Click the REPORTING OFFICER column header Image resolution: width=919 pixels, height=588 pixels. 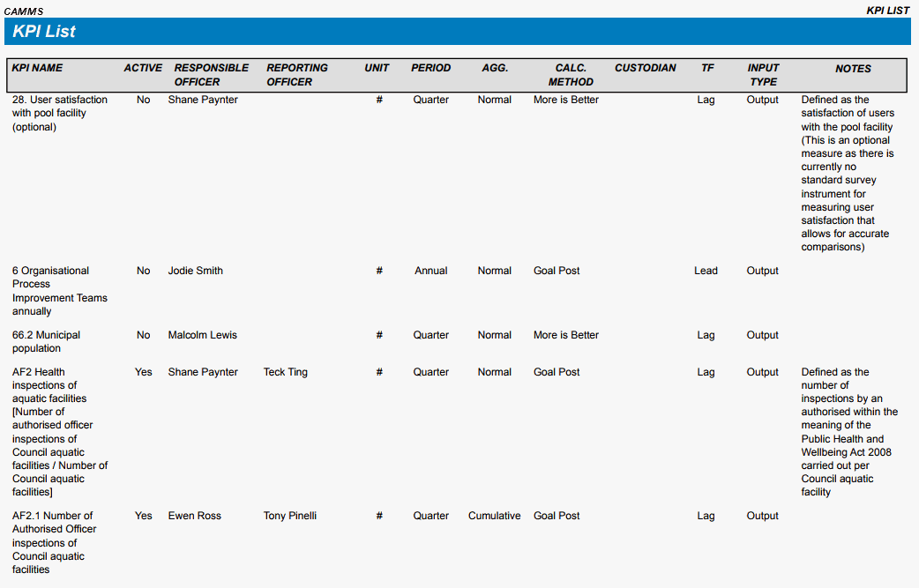296,75
